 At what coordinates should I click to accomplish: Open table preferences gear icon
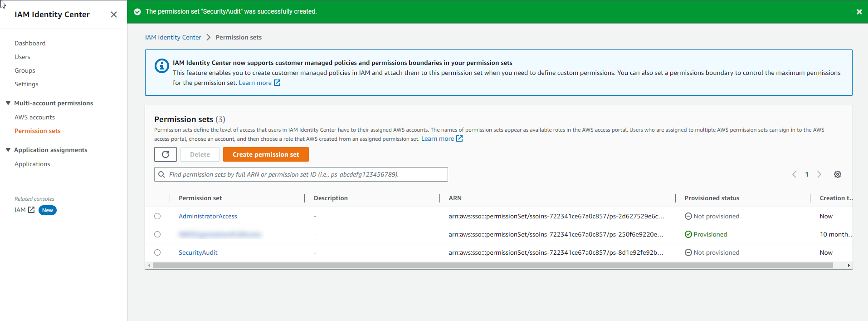[x=838, y=174]
